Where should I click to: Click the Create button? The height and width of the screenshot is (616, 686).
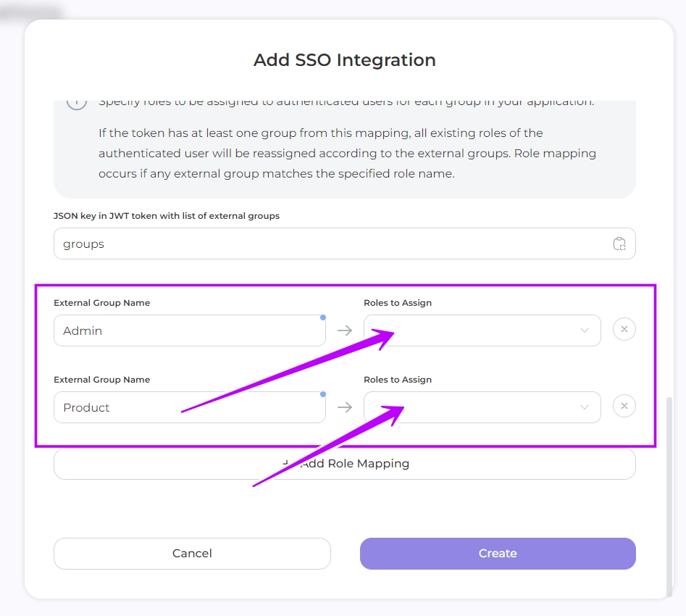click(498, 554)
